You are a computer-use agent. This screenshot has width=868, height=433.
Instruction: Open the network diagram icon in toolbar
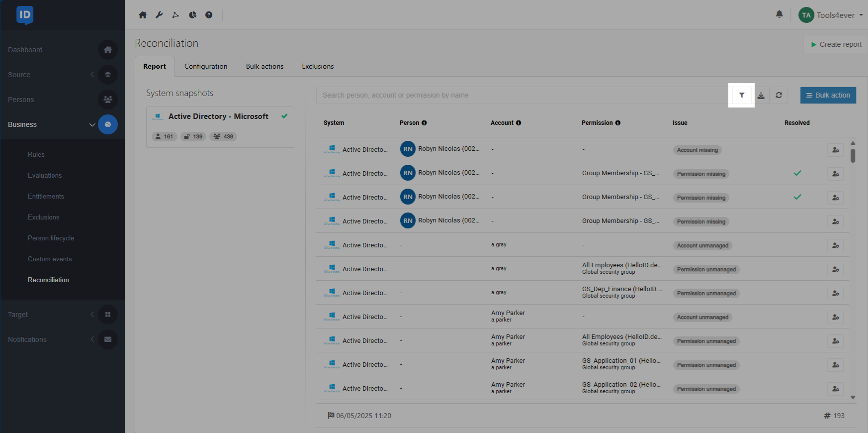pyautogui.click(x=175, y=15)
